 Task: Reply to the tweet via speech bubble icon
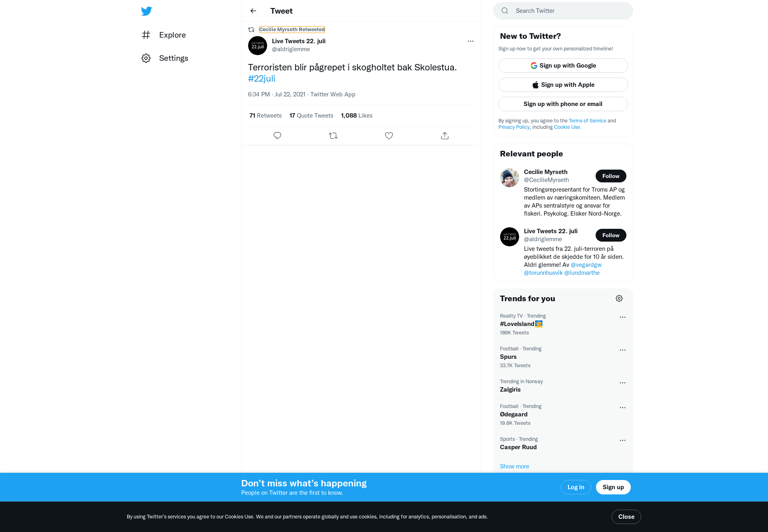277,136
